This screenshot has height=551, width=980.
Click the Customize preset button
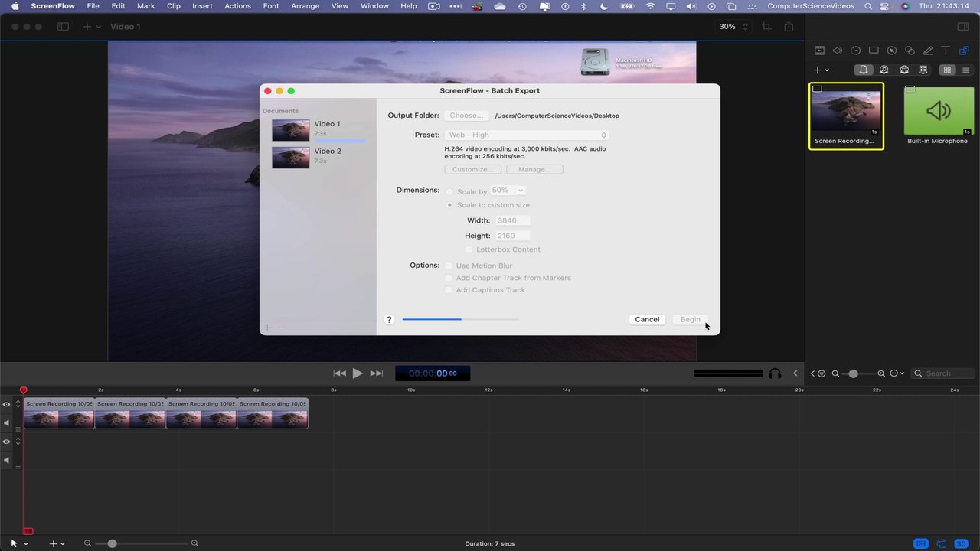point(472,169)
